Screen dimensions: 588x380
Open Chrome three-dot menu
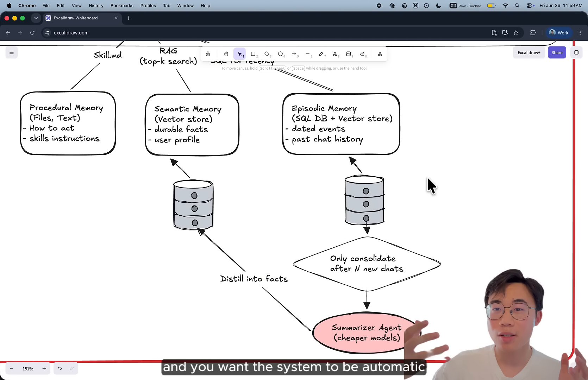click(580, 33)
